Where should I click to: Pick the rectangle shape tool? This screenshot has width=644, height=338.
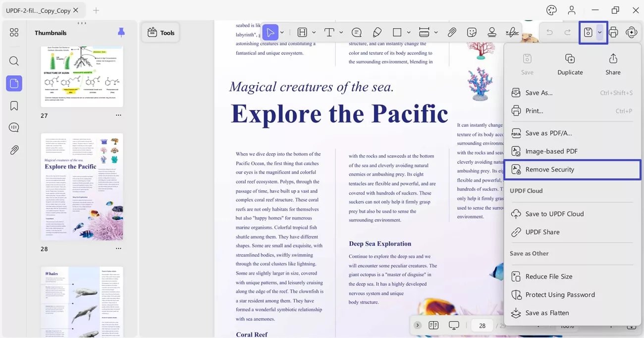click(397, 33)
